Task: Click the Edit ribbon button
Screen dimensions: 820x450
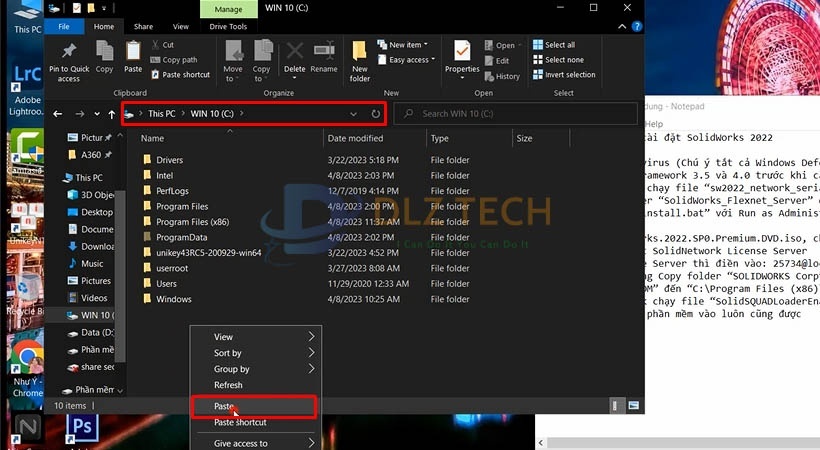Action: (497, 61)
